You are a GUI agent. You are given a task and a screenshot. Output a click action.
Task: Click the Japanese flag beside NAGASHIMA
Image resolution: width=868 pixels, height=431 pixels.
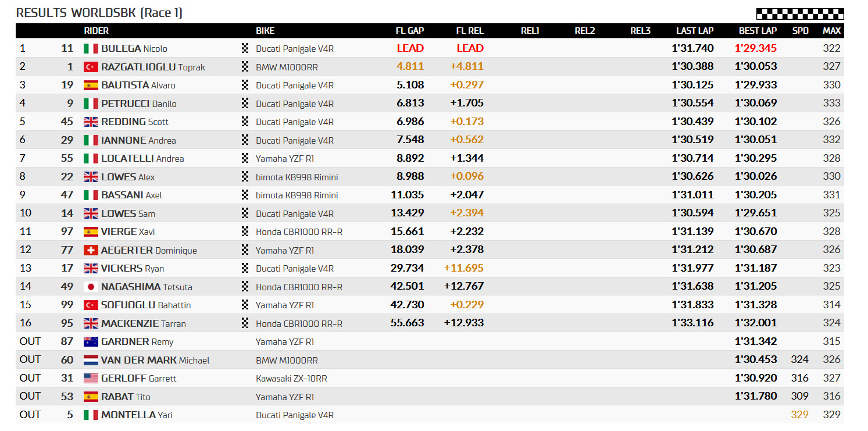(x=91, y=287)
